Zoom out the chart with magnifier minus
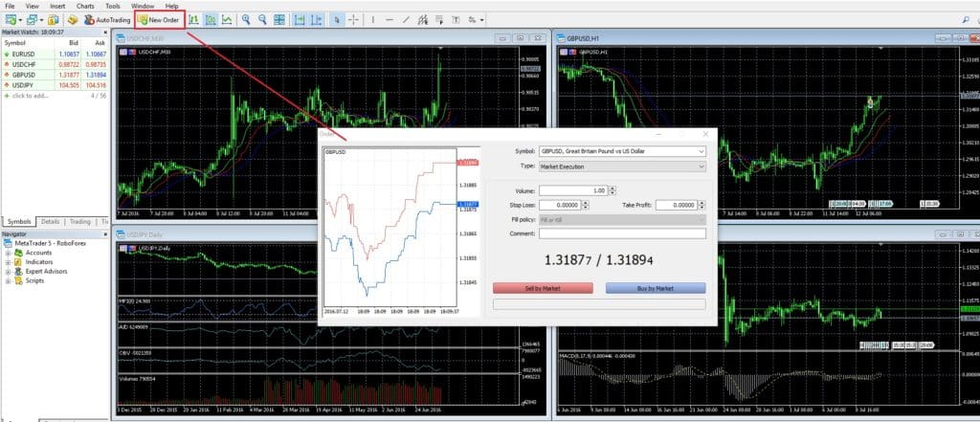Screen dimensions: 980x422 click(262, 20)
